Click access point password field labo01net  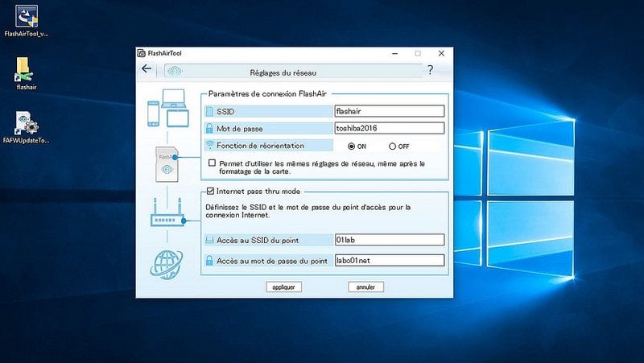(x=390, y=260)
